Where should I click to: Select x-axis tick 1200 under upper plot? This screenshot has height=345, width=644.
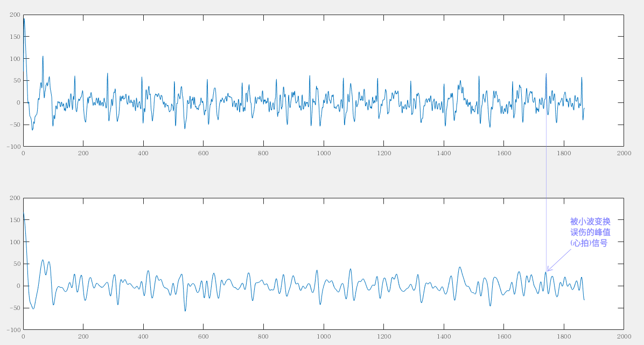pyautogui.click(x=383, y=153)
